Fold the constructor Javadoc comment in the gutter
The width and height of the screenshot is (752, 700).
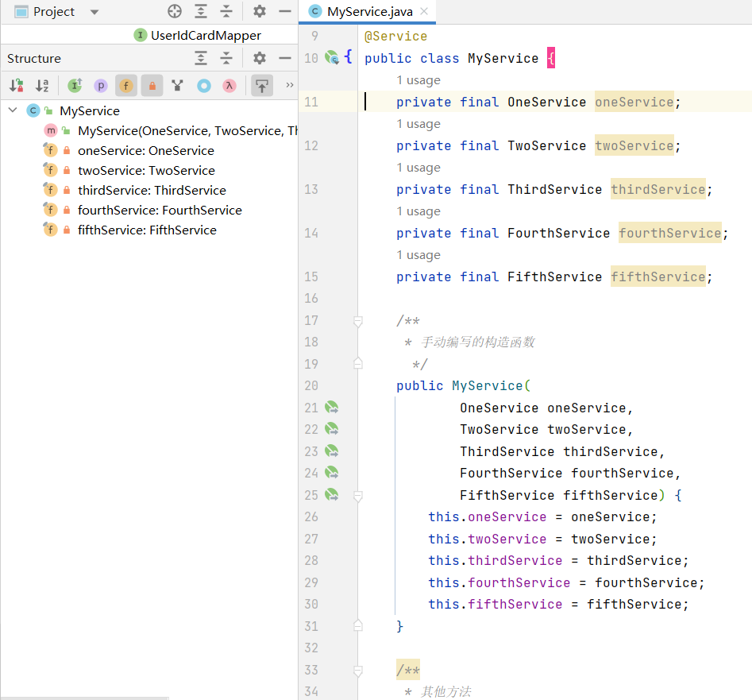click(x=358, y=321)
